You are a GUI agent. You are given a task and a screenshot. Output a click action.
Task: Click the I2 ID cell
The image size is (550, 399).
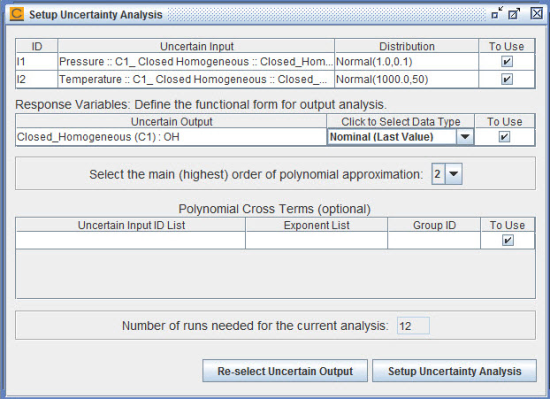[36, 79]
